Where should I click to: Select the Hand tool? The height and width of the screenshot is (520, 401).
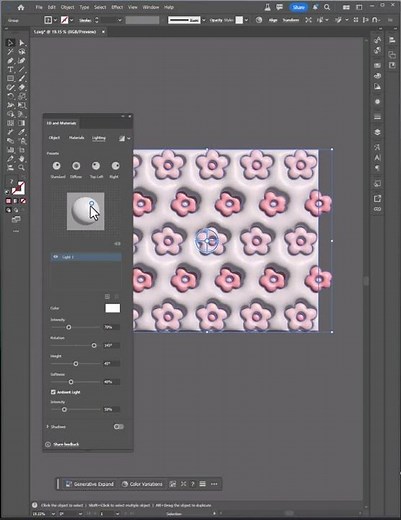point(22,159)
